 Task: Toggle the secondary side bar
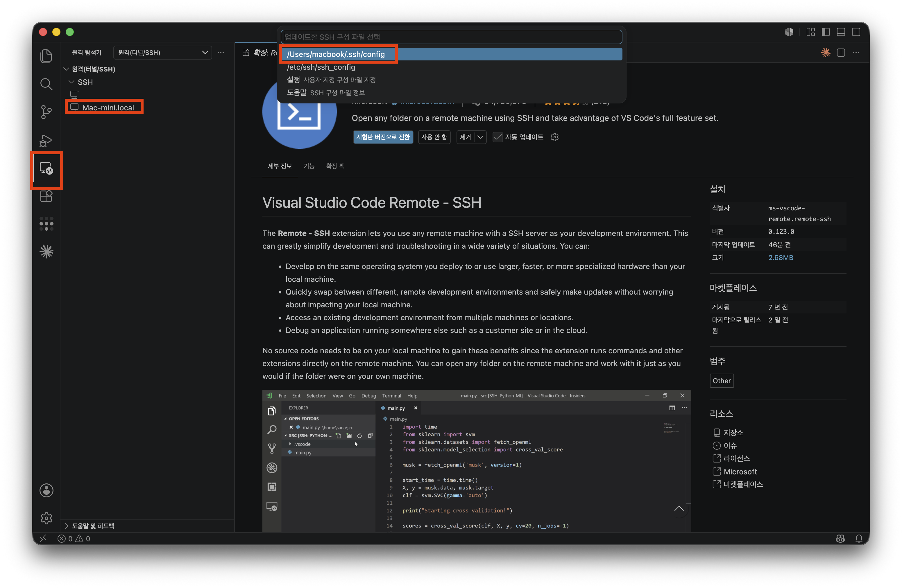[856, 32]
